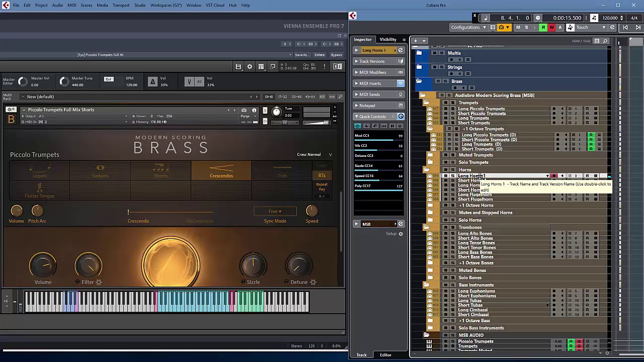Toggle the Kontakt metronome icon
This screenshot has height=362, width=644.
(152, 81)
